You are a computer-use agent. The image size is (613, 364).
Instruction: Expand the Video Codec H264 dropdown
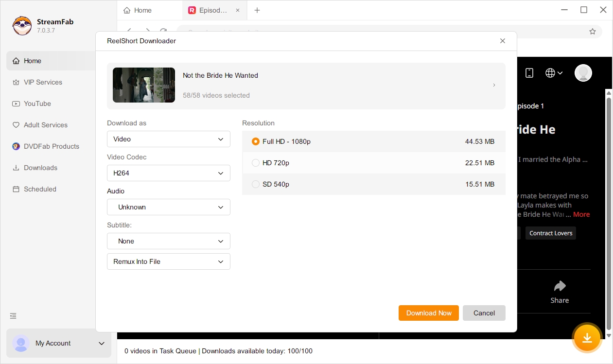click(x=169, y=173)
